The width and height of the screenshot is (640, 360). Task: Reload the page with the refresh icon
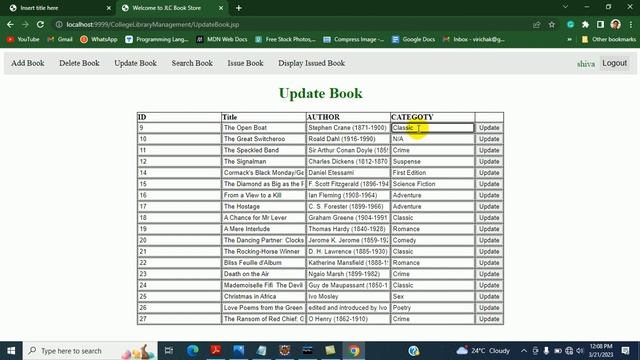coord(40,24)
